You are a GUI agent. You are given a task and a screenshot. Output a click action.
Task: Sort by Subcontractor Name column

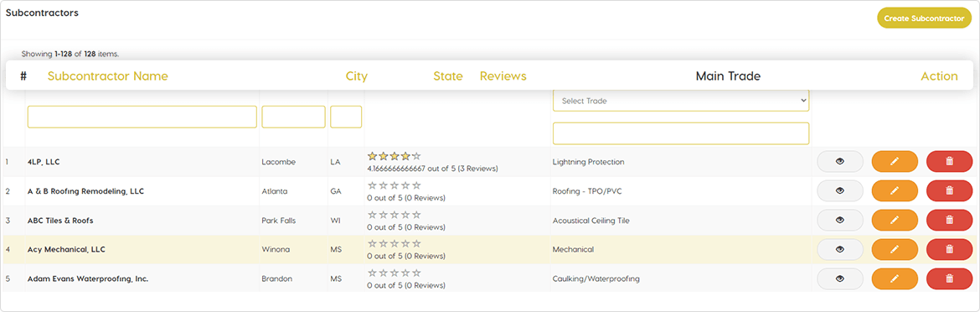click(107, 76)
